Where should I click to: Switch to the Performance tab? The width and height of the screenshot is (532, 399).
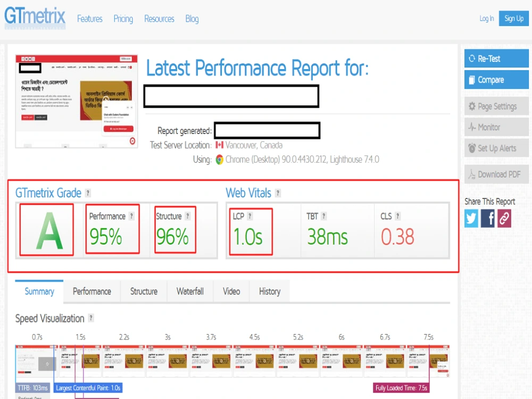tap(92, 292)
